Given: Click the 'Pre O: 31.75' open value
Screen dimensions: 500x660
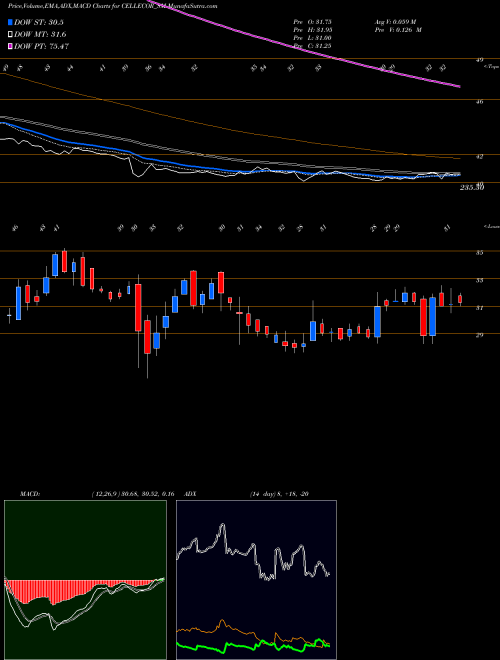Looking at the screenshot, I should click(313, 21).
